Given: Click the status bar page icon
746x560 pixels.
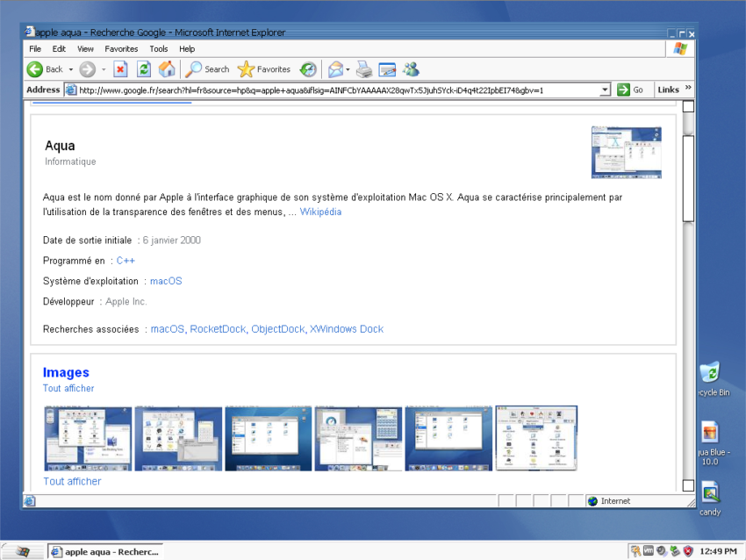Looking at the screenshot, I should click(x=30, y=501).
